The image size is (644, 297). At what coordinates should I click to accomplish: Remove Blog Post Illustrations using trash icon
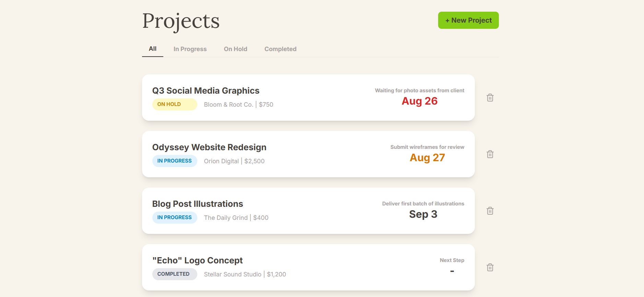(490, 211)
